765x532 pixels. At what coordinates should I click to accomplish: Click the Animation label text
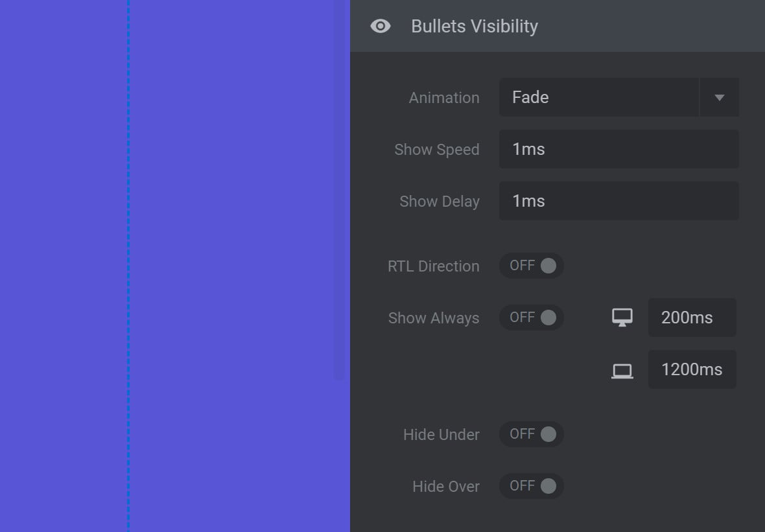(x=444, y=98)
